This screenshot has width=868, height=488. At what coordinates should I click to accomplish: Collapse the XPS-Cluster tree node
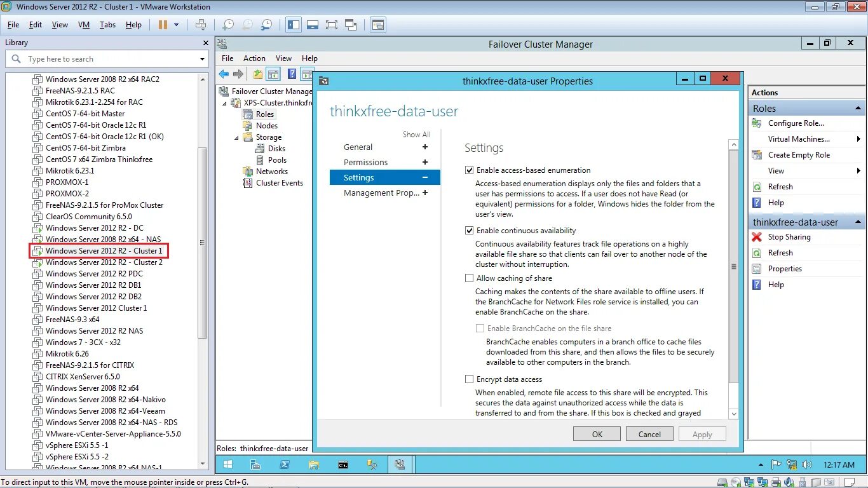224,103
